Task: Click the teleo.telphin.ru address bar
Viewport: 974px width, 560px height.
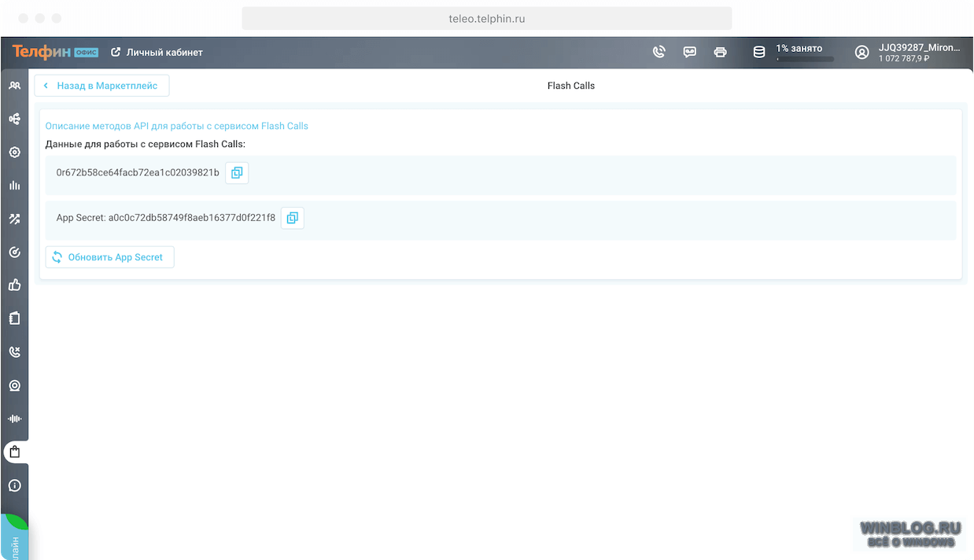Action: click(x=487, y=18)
